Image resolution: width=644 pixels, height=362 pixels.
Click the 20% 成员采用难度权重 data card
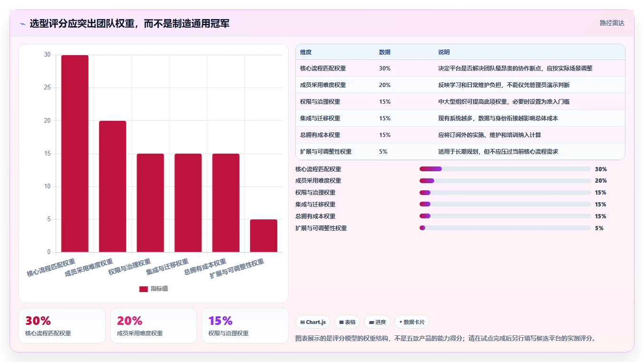click(154, 325)
